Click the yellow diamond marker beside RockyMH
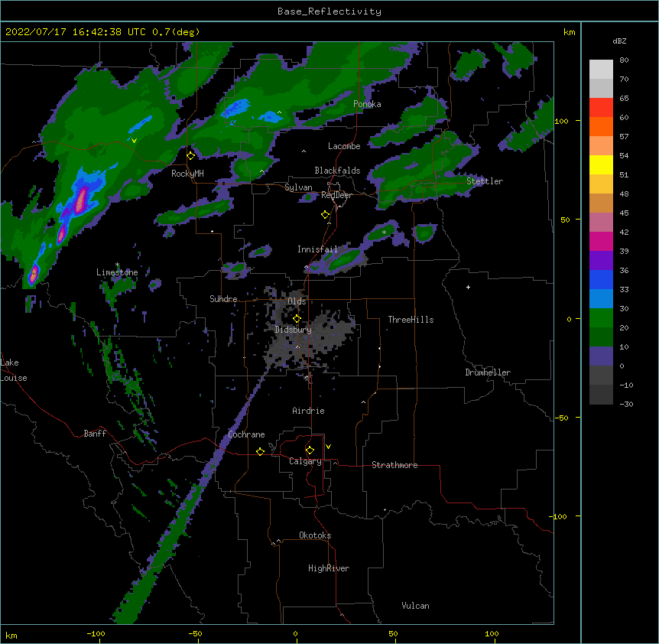This screenshot has width=659, height=644. pos(190,156)
